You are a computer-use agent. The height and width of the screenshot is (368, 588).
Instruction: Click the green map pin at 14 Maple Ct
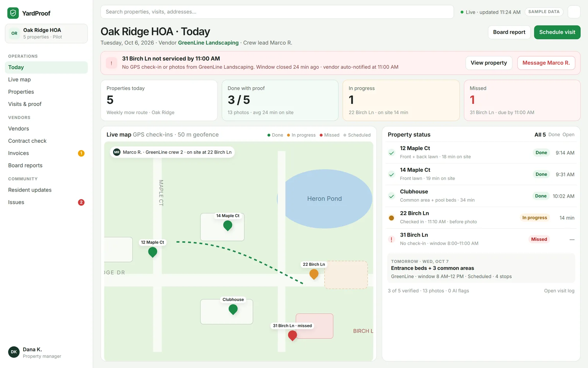228,226
